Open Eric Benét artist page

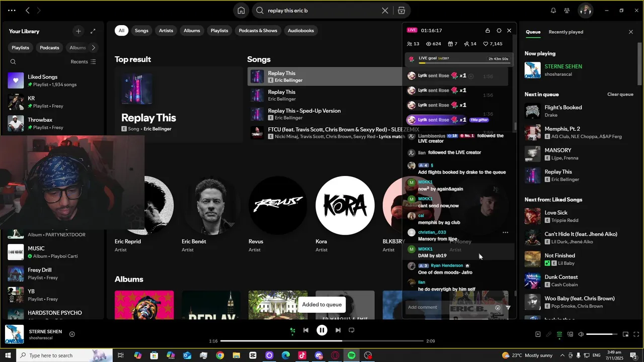pyautogui.click(x=210, y=214)
